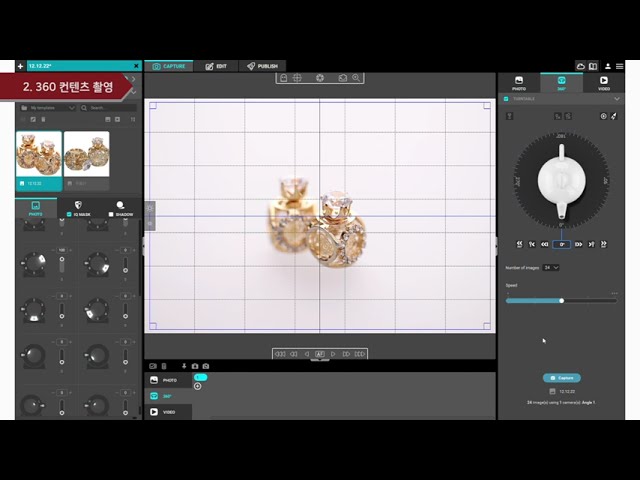Open the PHOTO lighting tab in the left panel
Screen dimensions: 640x480
(x=36, y=208)
